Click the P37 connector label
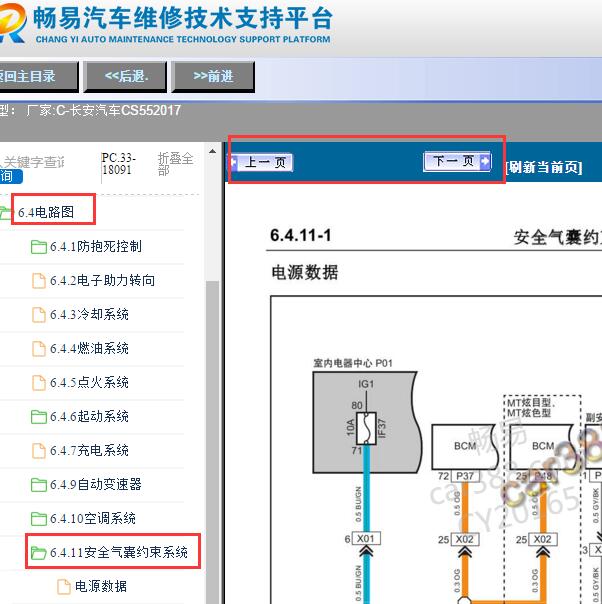Viewport: 602px width, 604px height. (x=465, y=476)
